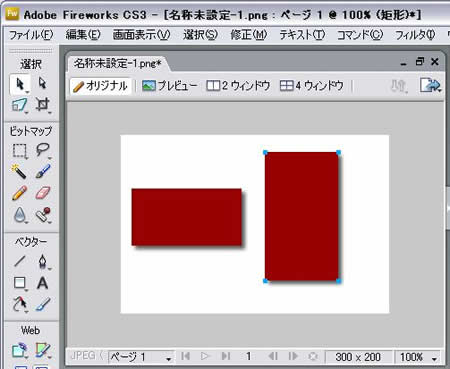Switch to プレビュー view

click(169, 86)
